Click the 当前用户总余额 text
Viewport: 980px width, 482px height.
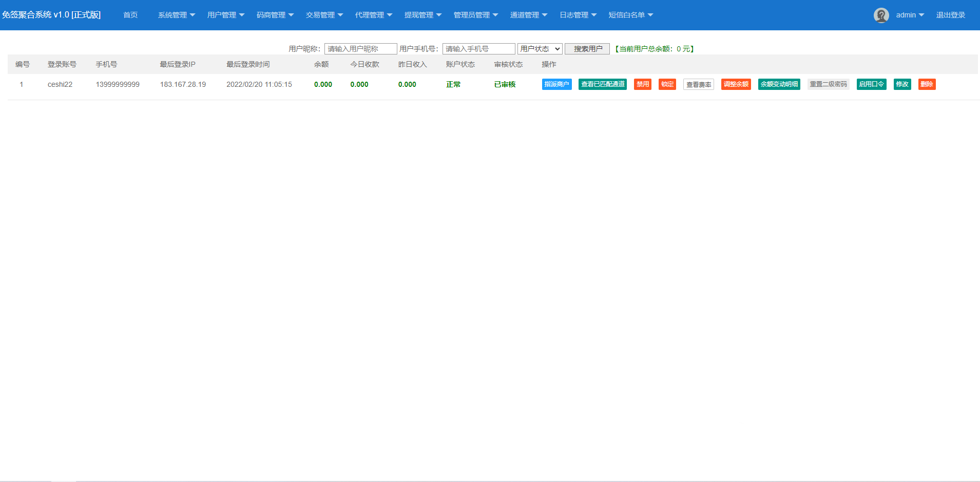coord(655,49)
